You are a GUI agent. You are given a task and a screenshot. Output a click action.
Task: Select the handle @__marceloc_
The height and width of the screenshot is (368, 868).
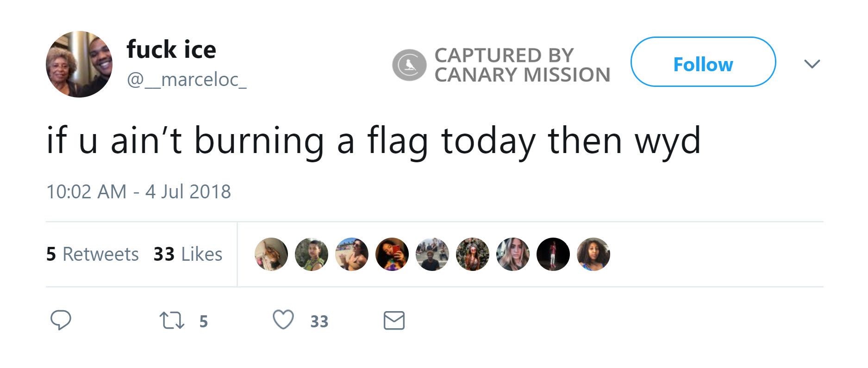pyautogui.click(x=187, y=80)
